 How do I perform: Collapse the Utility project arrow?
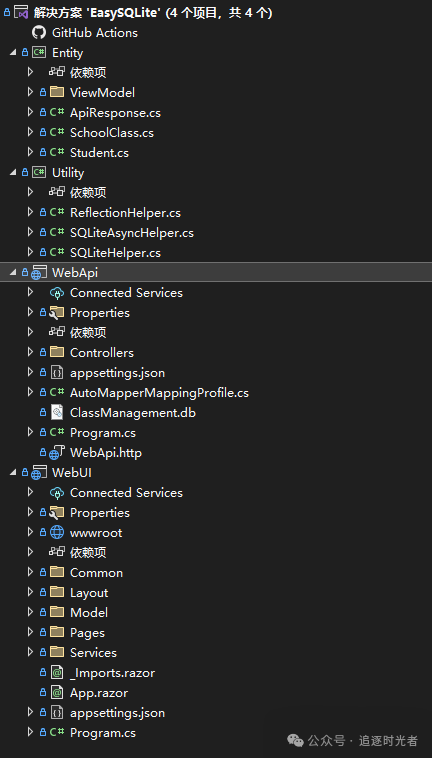pyautogui.click(x=13, y=173)
